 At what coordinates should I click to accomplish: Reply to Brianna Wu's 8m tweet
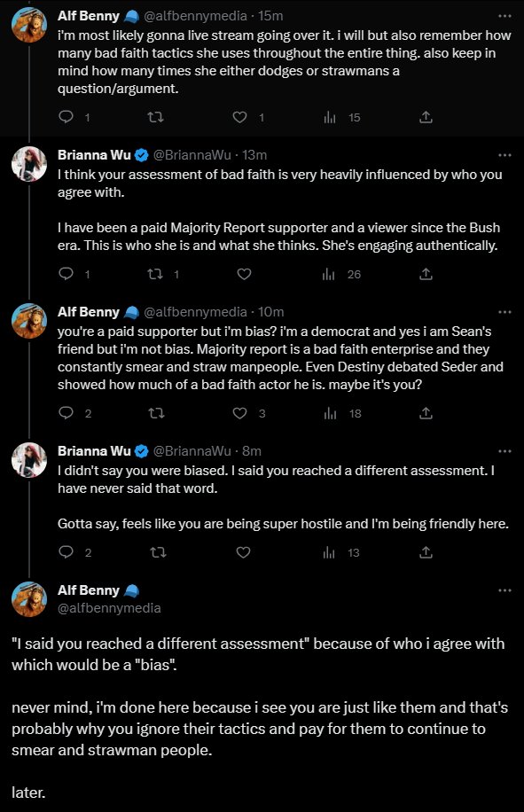[66, 552]
